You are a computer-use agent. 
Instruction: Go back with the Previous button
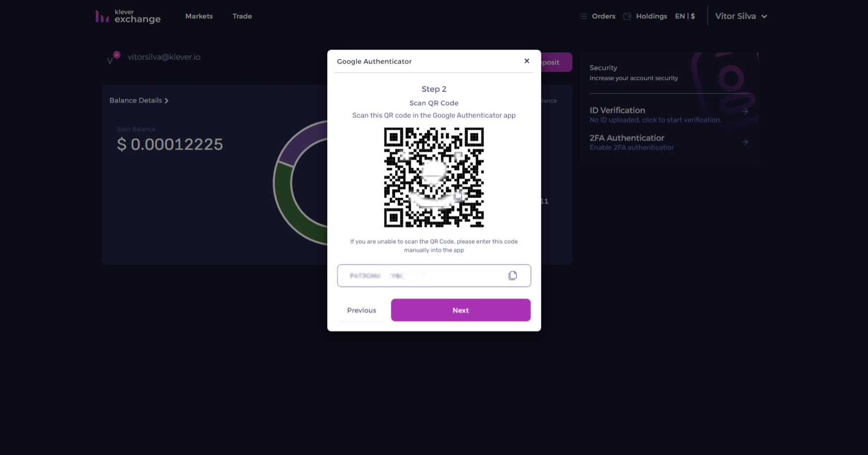(361, 310)
